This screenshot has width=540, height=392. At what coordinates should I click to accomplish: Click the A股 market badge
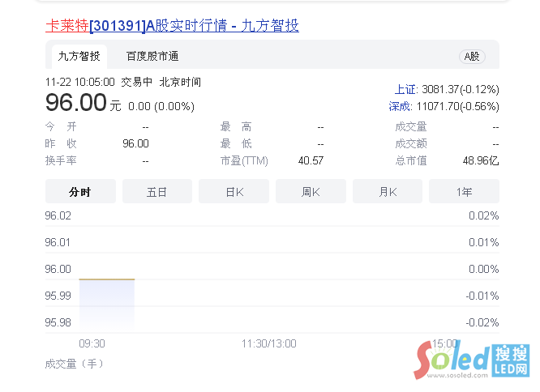coord(471,56)
